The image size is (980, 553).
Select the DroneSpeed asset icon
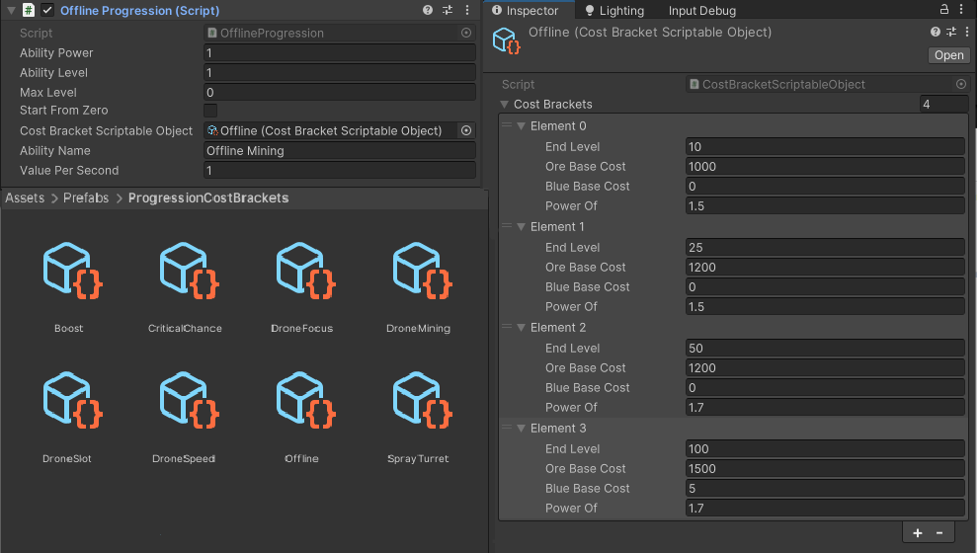point(190,400)
